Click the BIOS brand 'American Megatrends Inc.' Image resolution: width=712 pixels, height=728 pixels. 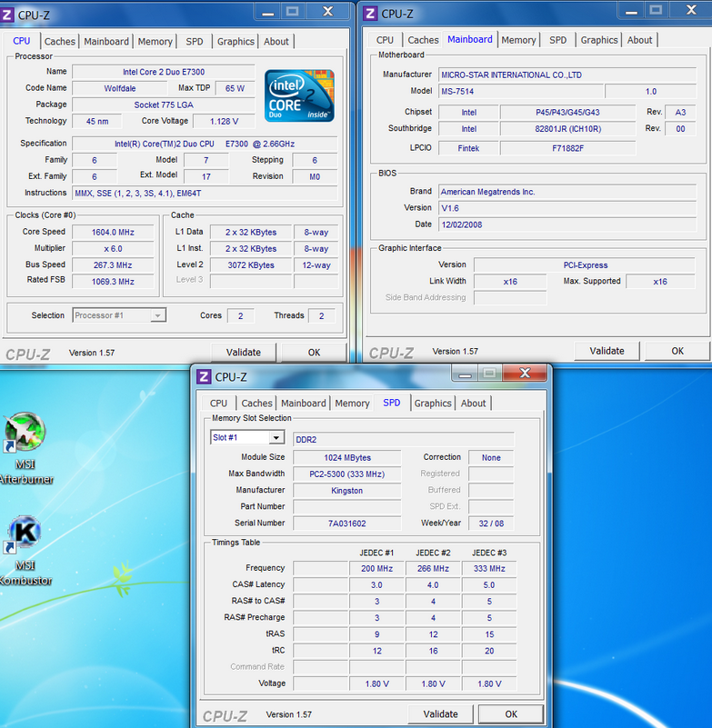coord(567,192)
